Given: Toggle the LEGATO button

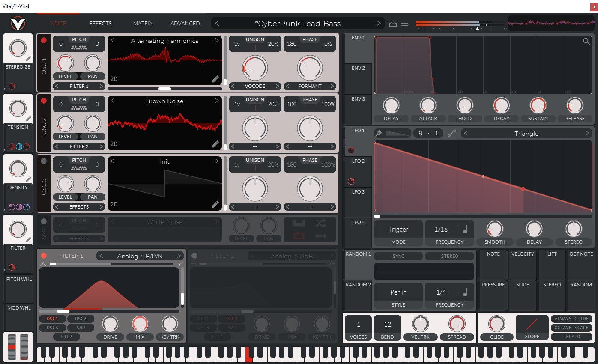Looking at the screenshot, I should [x=571, y=337].
